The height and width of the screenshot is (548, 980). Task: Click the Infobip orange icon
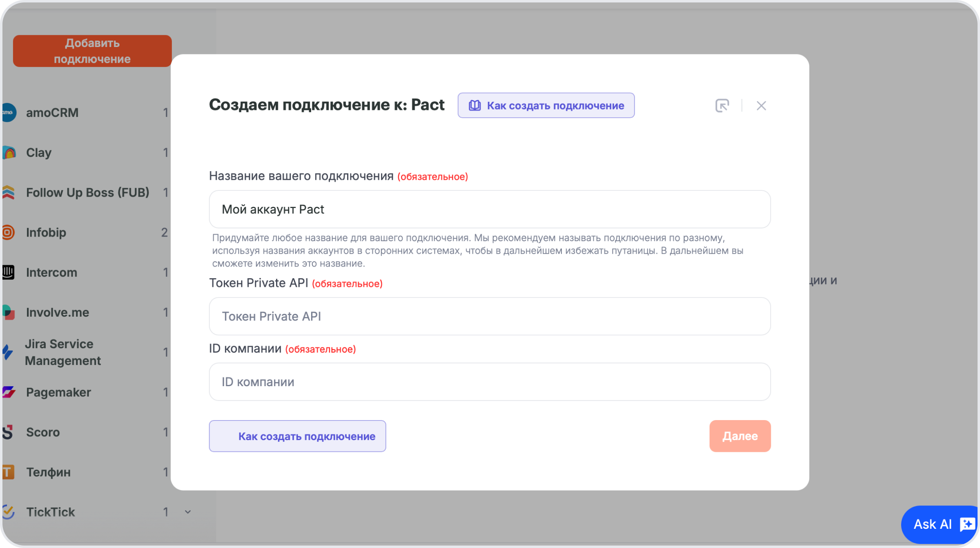pos(8,233)
